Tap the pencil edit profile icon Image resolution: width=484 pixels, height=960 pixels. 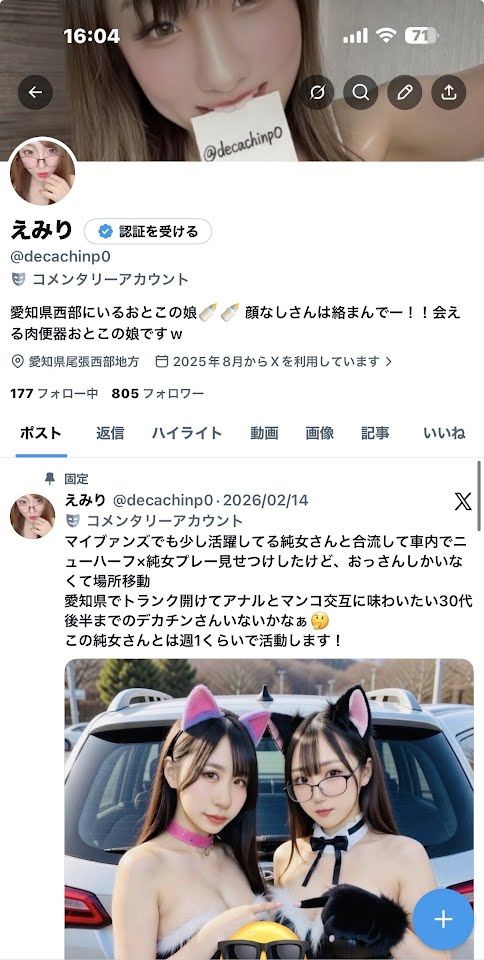click(405, 92)
